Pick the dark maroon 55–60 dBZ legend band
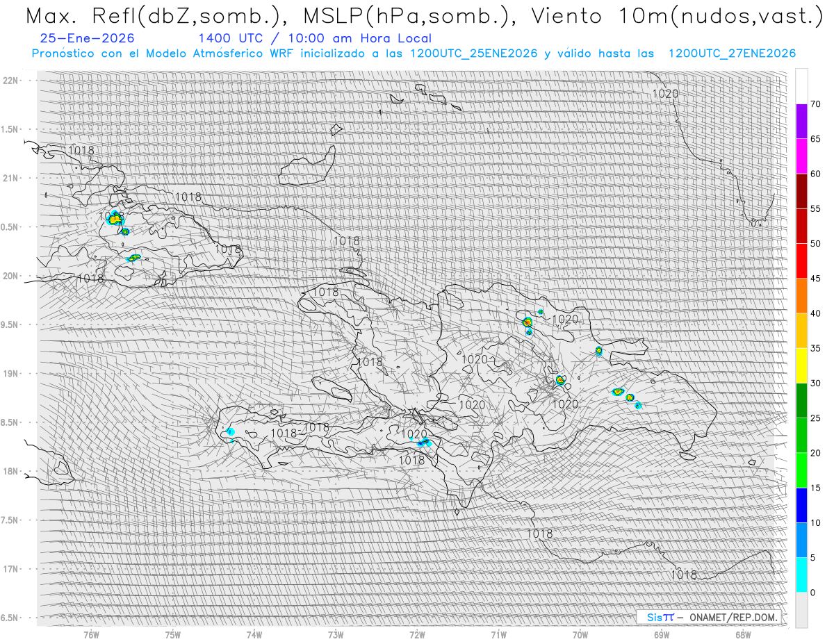 (x=801, y=191)
